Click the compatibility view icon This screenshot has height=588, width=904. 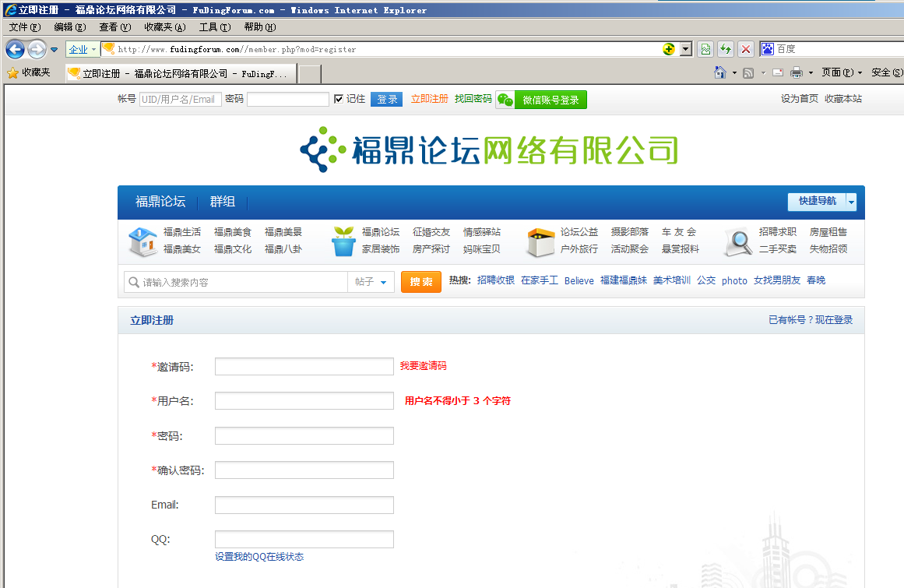705,49
